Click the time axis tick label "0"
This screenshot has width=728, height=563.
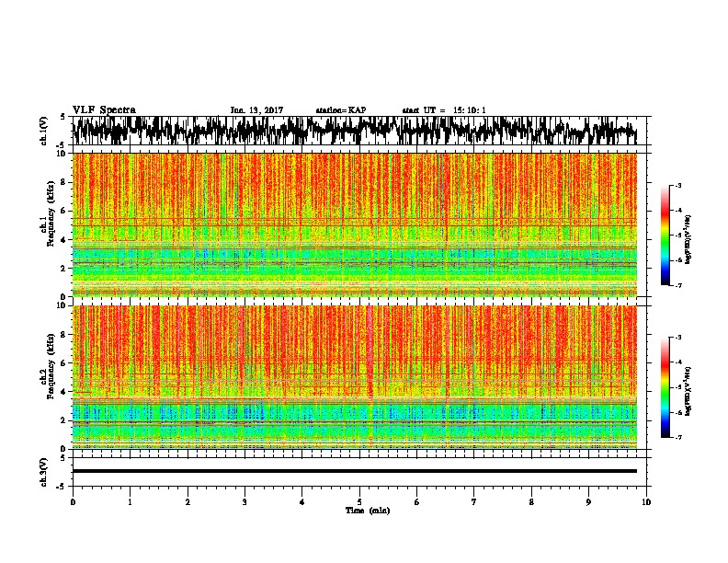point(73,502)
